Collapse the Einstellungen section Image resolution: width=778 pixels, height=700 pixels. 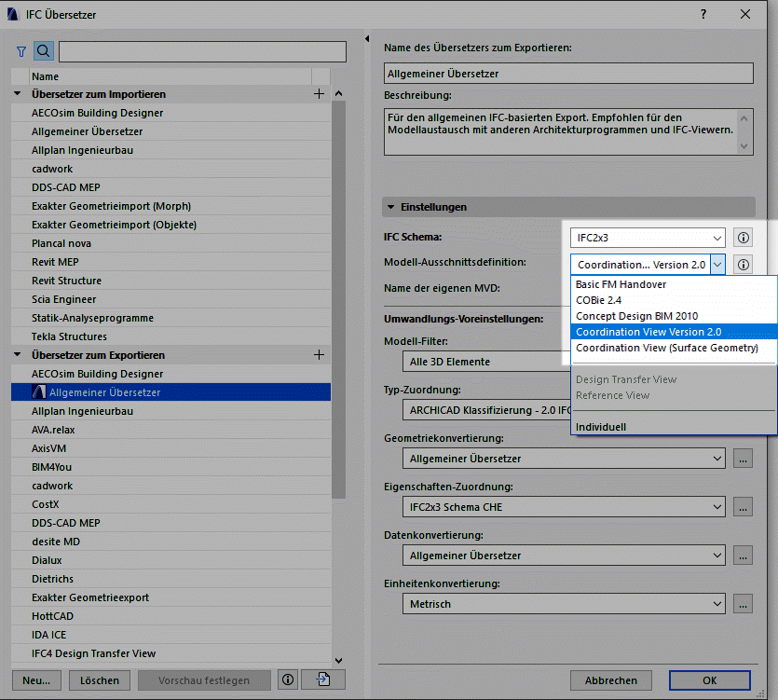click(x=391, y=207)
